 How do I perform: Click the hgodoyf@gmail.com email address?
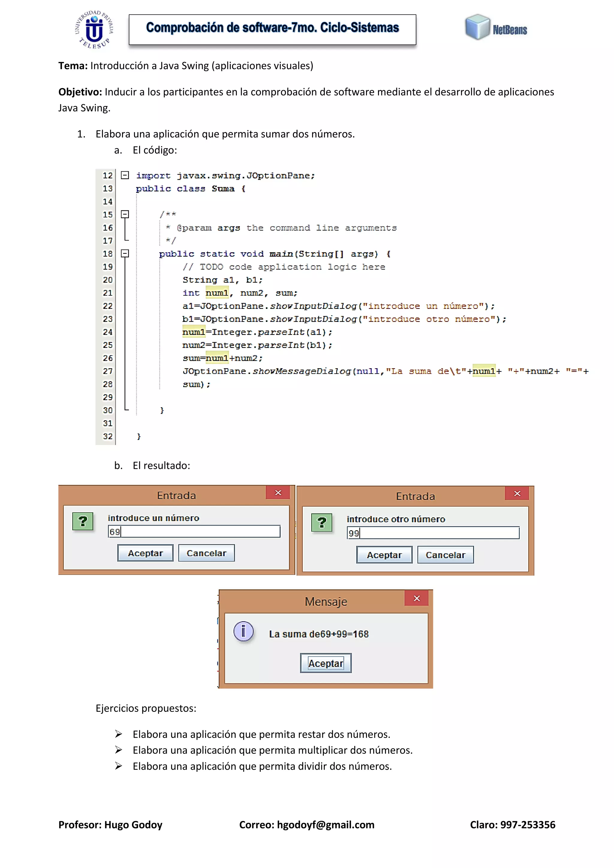click(325, 825)
